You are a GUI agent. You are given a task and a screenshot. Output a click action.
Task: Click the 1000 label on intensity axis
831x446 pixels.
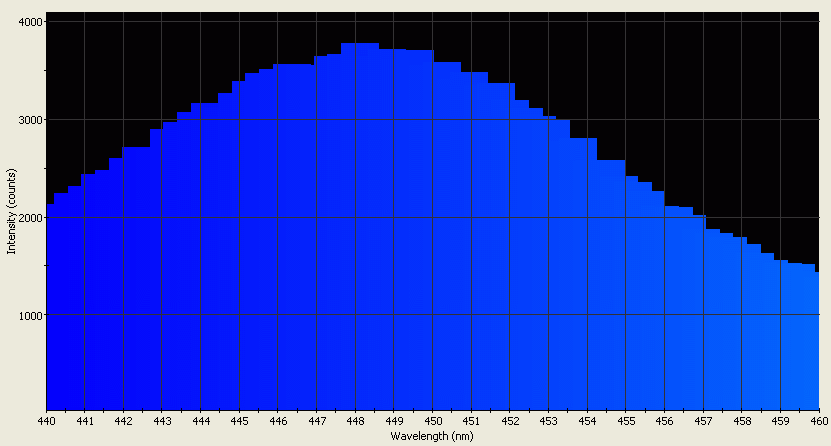[x=33, y=315]
